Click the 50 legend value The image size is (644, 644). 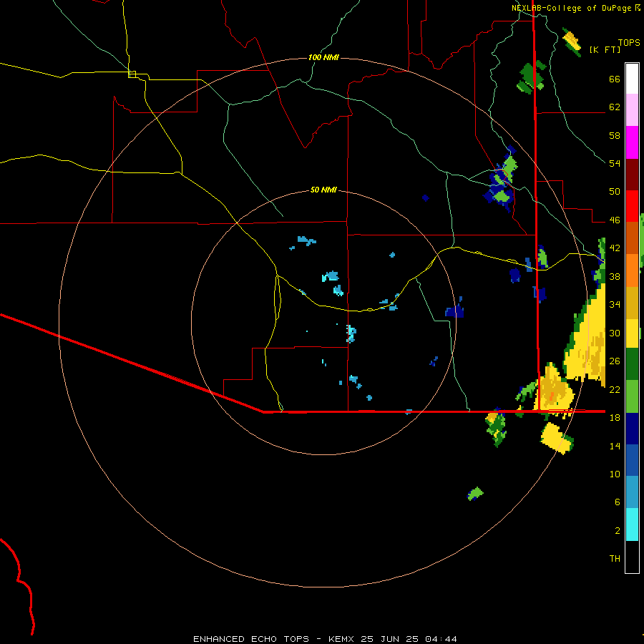pos(615,192)
